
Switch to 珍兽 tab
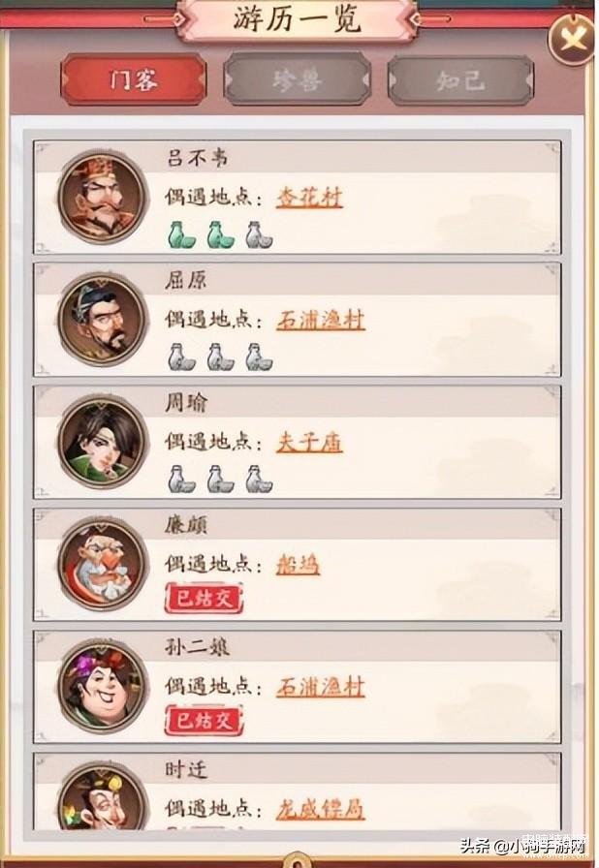(297, 80)
